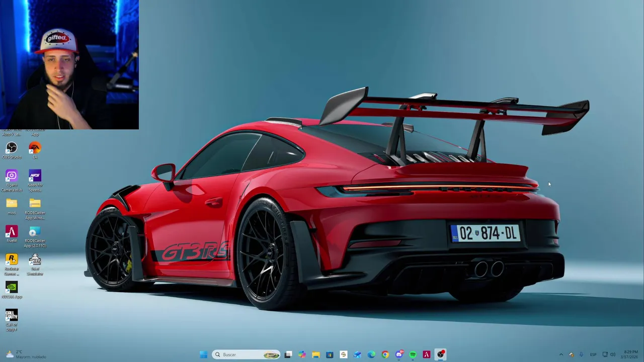Click the microphone tray icon

coord(581,354)
